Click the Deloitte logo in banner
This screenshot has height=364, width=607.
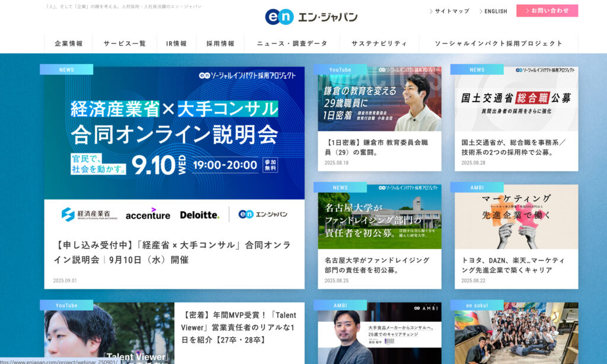click(x=199, y=215)
